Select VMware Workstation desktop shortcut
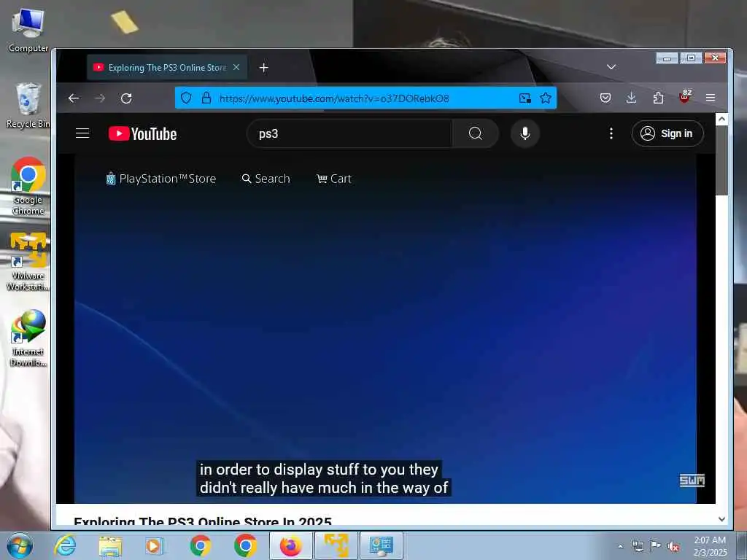The width and height of the screenshot is (747, 560). pyautogui.click(x=28, y=262)
